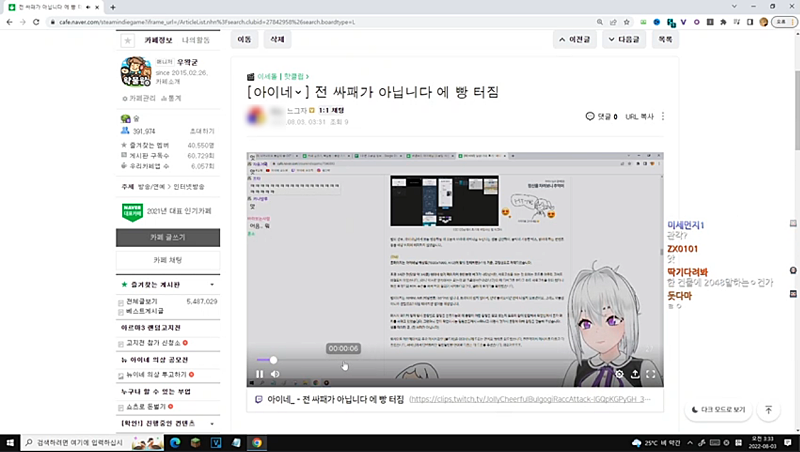Click the 2021년 대표 인기카페 badge
Viewport: 800px width, 452px height.
tap(166, 211)
